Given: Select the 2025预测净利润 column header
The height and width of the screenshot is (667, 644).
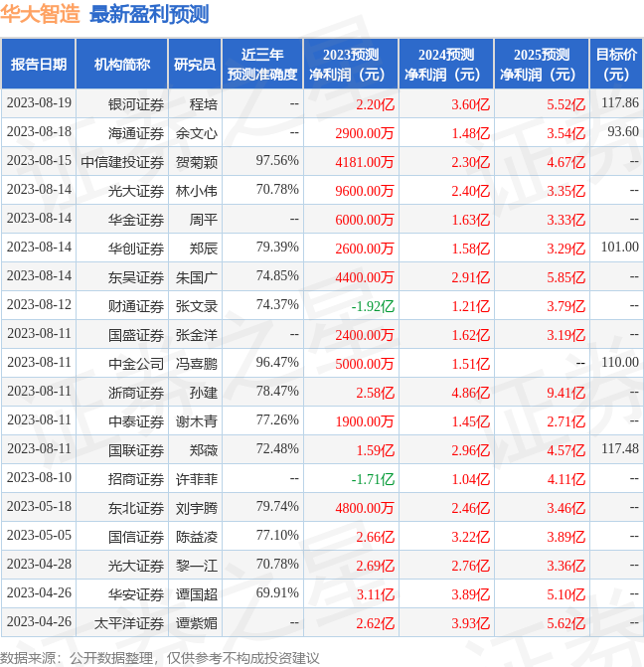Looking at the screenshot, I should pos(542,65).
